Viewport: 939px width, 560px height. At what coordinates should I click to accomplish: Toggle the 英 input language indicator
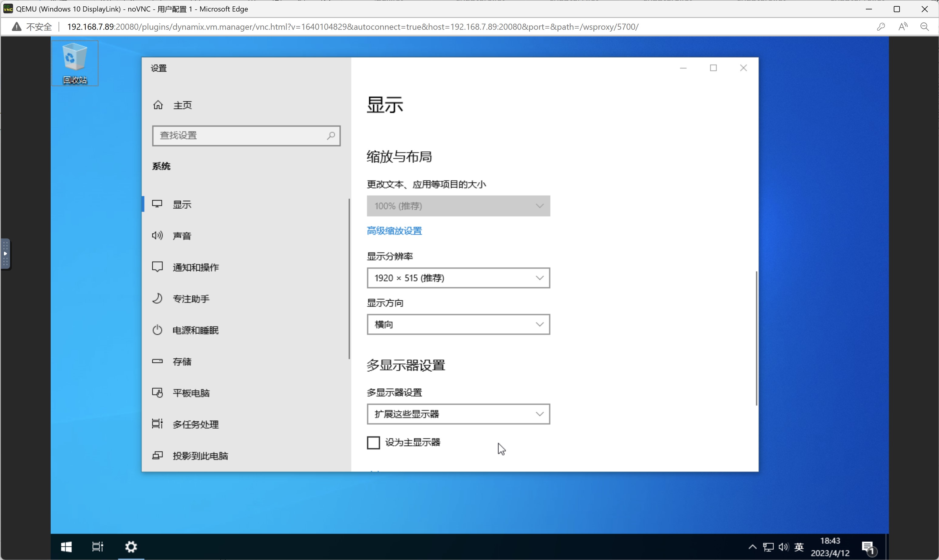click(x=799, y=547)
